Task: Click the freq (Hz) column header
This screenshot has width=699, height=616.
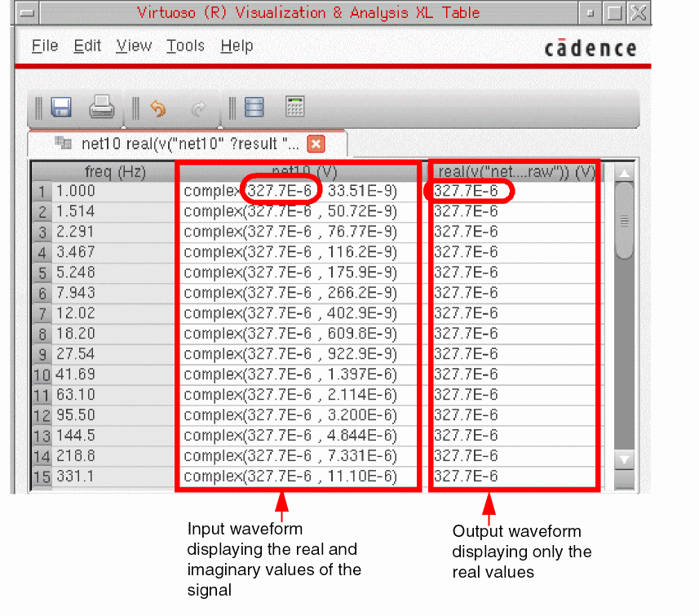Action: coord(115,172)
